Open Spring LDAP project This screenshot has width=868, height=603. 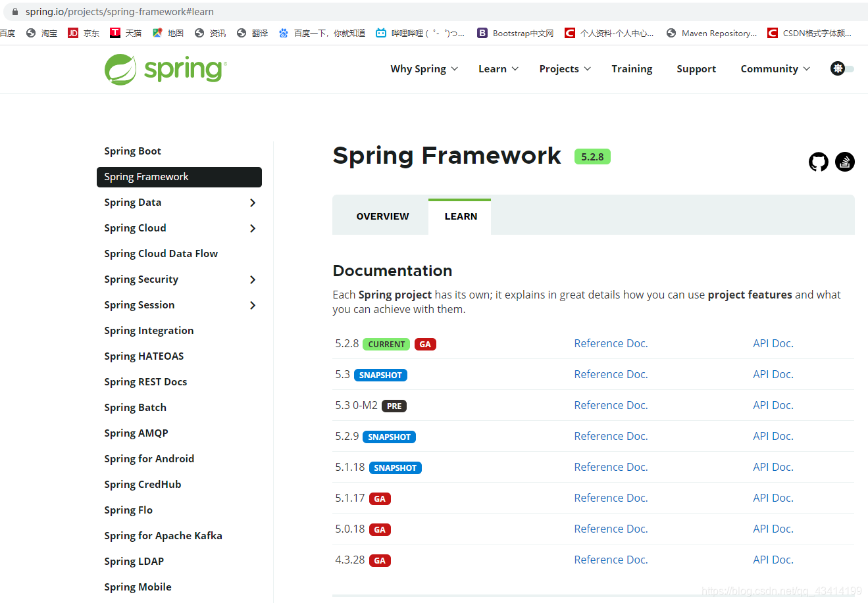click(x=134, y=562)
